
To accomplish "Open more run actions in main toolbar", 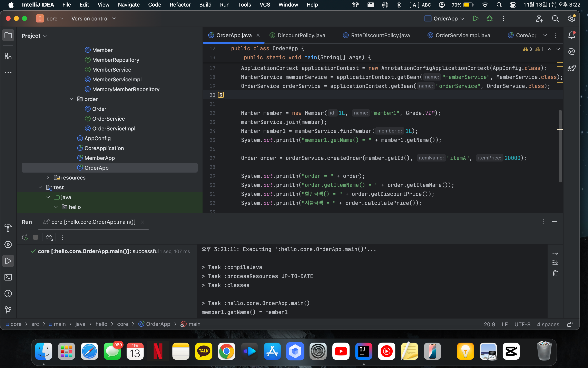I will click(503, 18).
